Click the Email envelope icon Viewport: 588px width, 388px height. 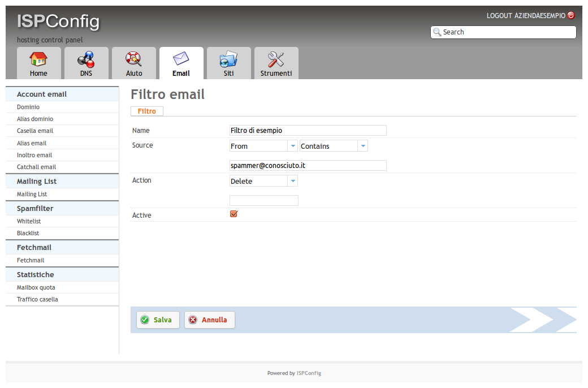(181, 58)
